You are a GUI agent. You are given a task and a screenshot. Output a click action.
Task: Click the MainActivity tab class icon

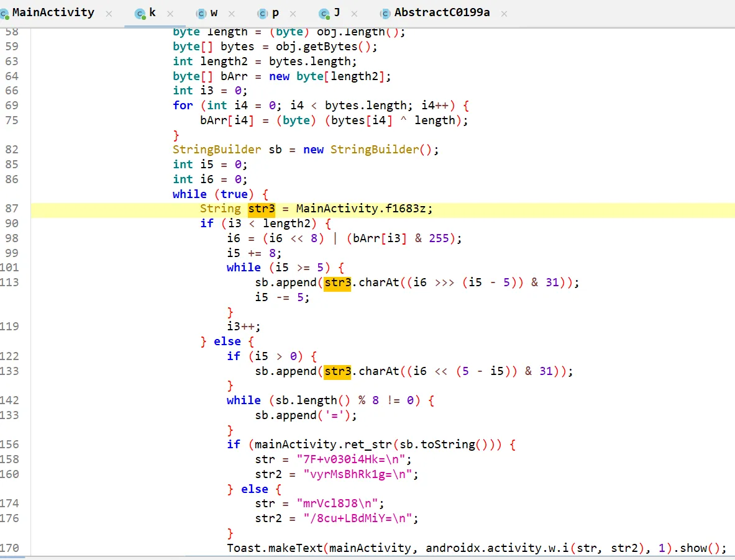tap(6, 14)
